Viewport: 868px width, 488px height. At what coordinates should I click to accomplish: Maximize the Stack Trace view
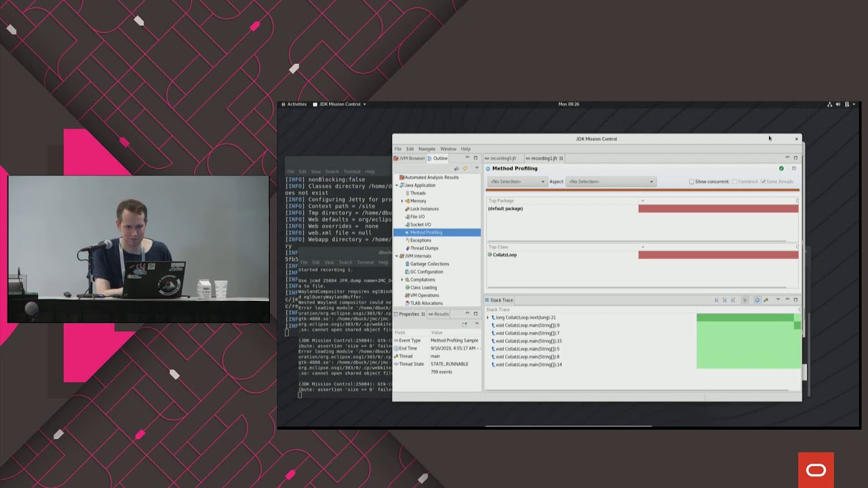tap(795, 300)
